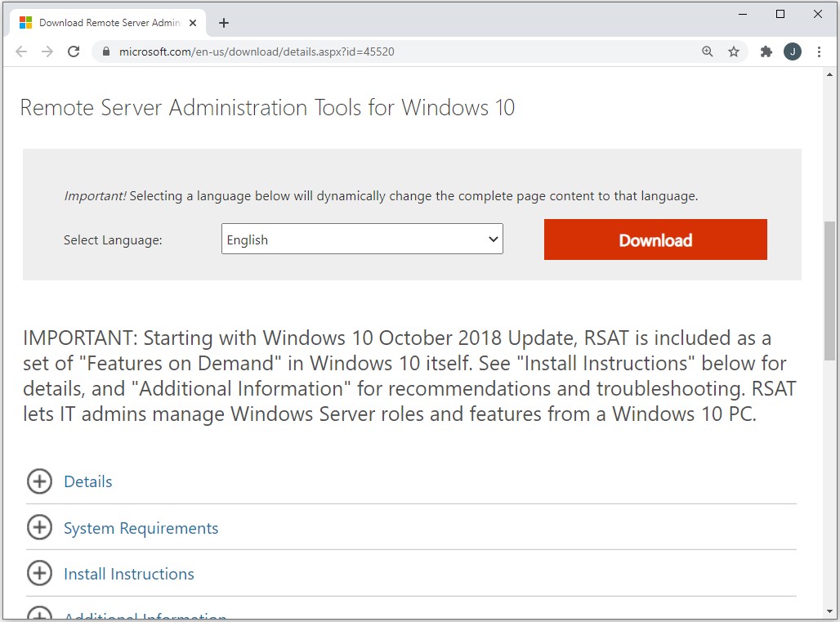
Task: Click the browser forward arrow
Action: pos(47,51)
